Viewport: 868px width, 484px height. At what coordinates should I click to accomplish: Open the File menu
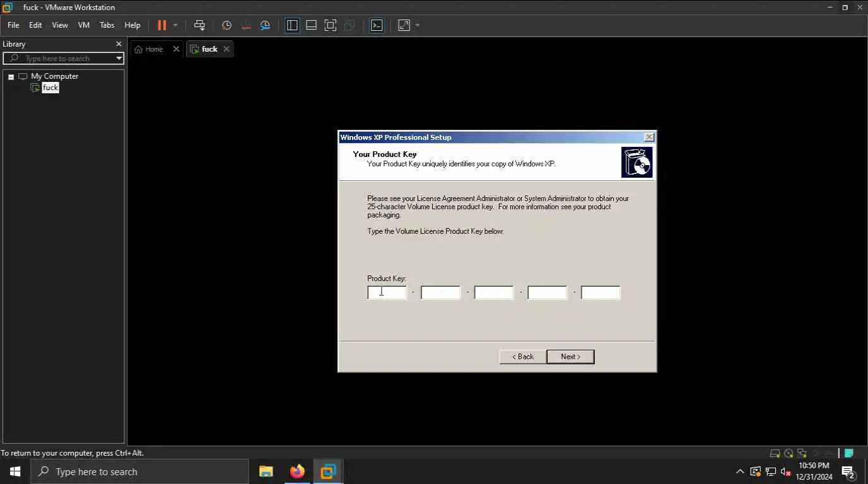click(13, 25)
